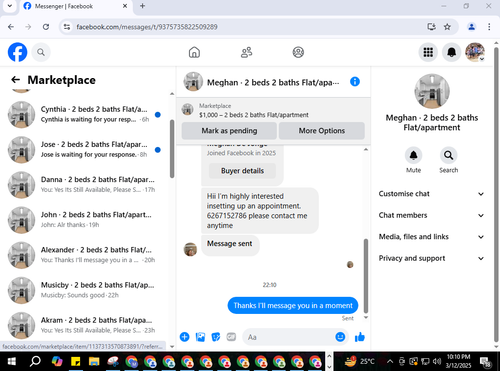500x371 pixels.
Task: Show hidden system tray icons
Action: 390,361
